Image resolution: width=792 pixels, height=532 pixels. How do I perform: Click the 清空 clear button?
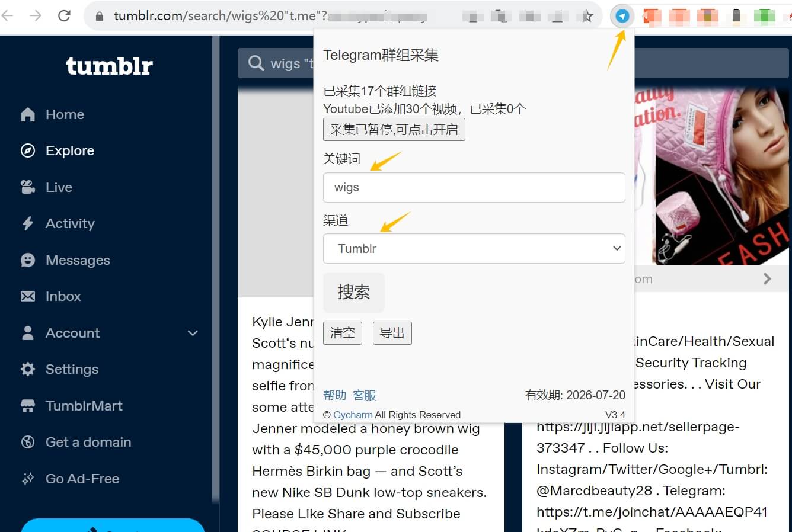tap(343, 333)
